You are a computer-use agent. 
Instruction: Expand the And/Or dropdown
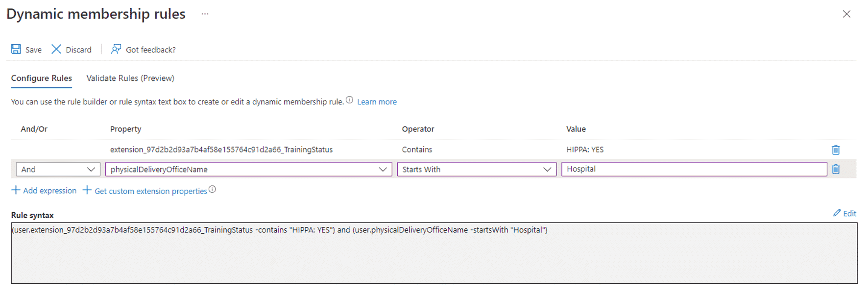pos(58,169)
